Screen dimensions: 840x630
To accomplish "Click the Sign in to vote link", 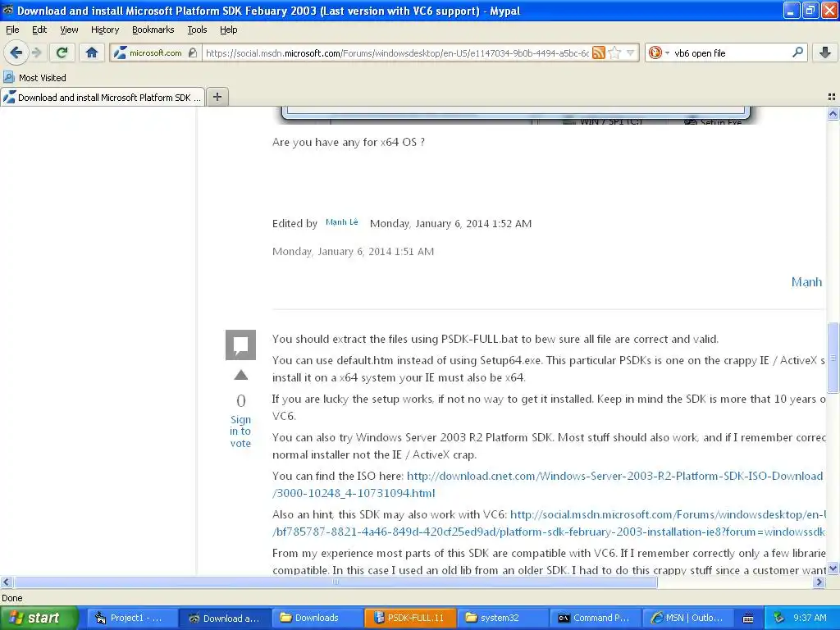I will click(240, 431).
